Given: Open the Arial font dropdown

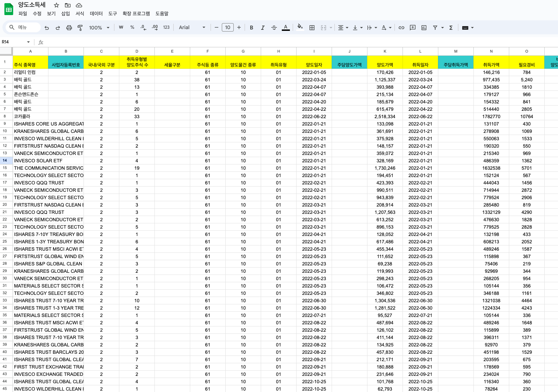Looking at the screenshot, I should [x=192, y=27].
